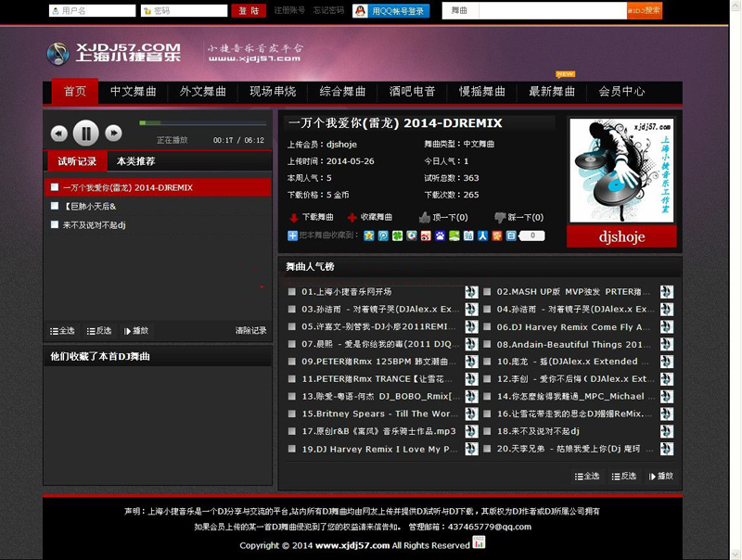Check the 一万个我爱你(雷龙) playlist checkbox
Image resolution: width=742 pixels, height=560 pixels.
55,187
